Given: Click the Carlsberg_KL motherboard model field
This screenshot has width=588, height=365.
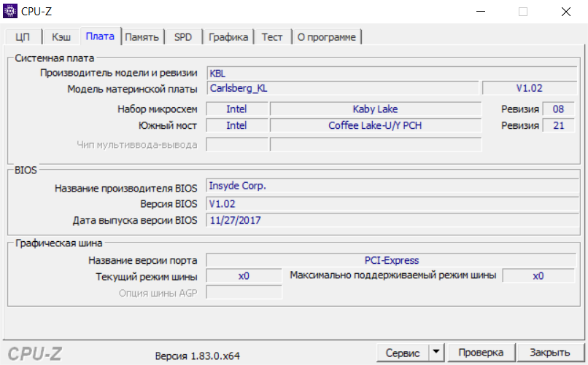Looking at the screenshot, I should tap(342, 88).
